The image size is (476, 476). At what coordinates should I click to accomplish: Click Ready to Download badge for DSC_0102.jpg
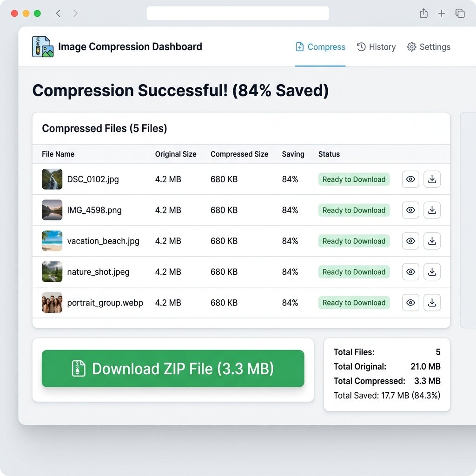354,179
